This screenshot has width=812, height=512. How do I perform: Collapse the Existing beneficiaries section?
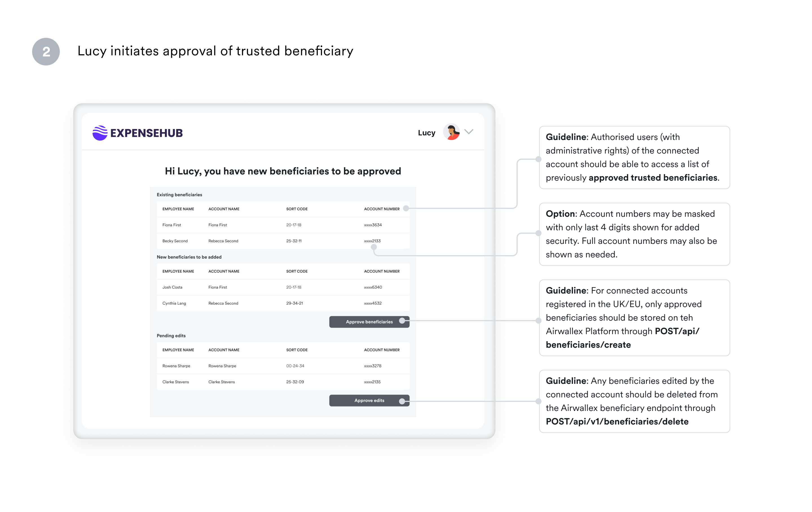[x=179, y=195]
